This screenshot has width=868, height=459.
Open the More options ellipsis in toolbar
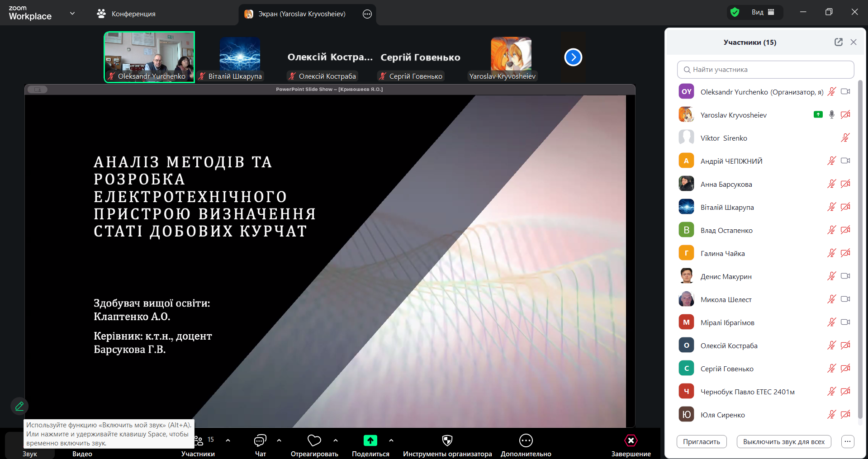click(x=526, y=440)
